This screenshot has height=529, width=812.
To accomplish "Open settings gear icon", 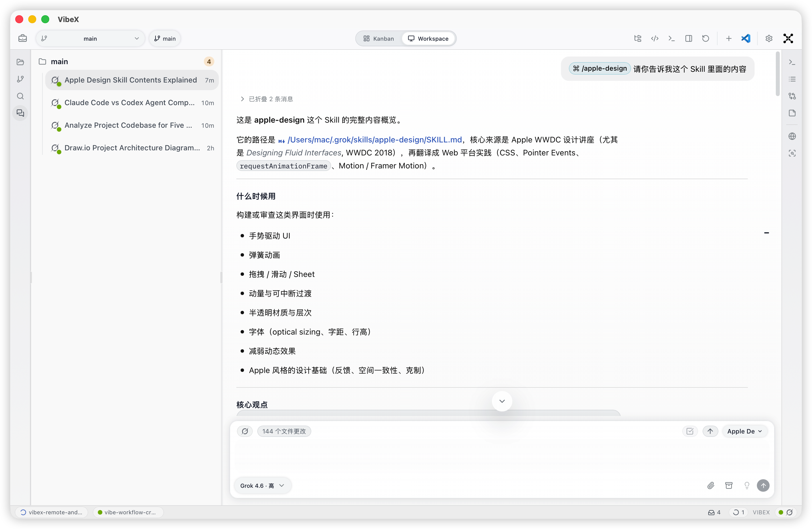I will pyautogui.click(x=769, y=38).
